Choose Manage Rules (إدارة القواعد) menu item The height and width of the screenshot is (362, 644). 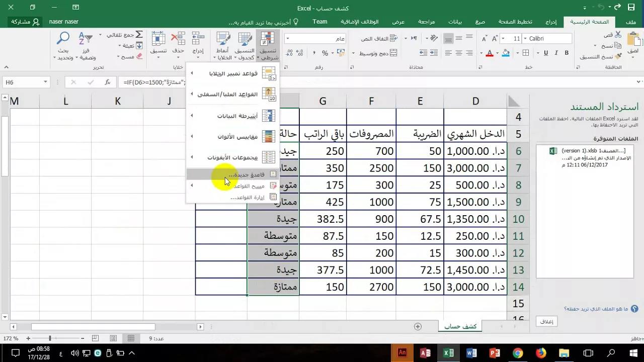tap(233, 198)
